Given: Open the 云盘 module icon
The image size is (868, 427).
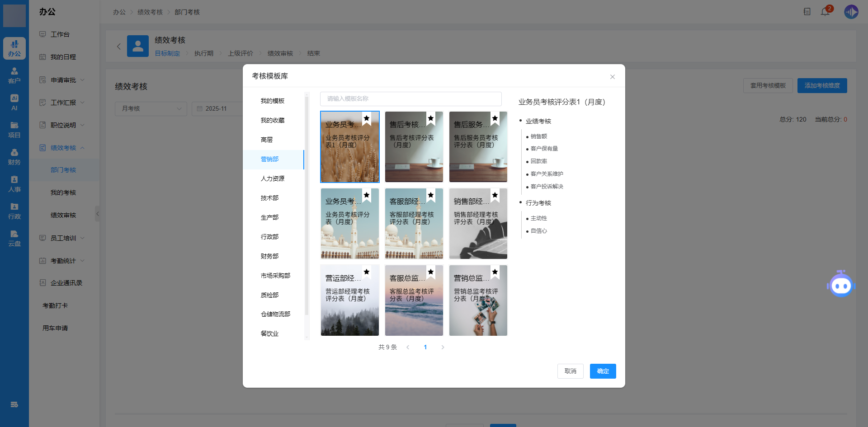Looking at the screenshot, I should click(14, 238).
